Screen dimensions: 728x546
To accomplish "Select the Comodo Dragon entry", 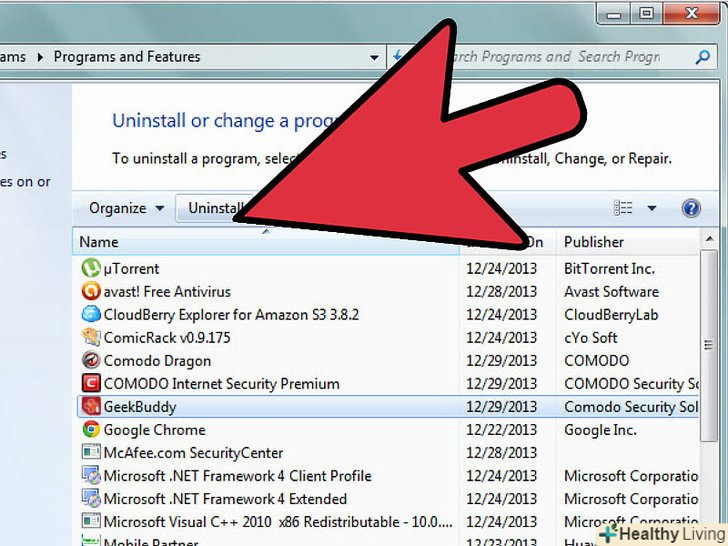I will click(157, 361).
